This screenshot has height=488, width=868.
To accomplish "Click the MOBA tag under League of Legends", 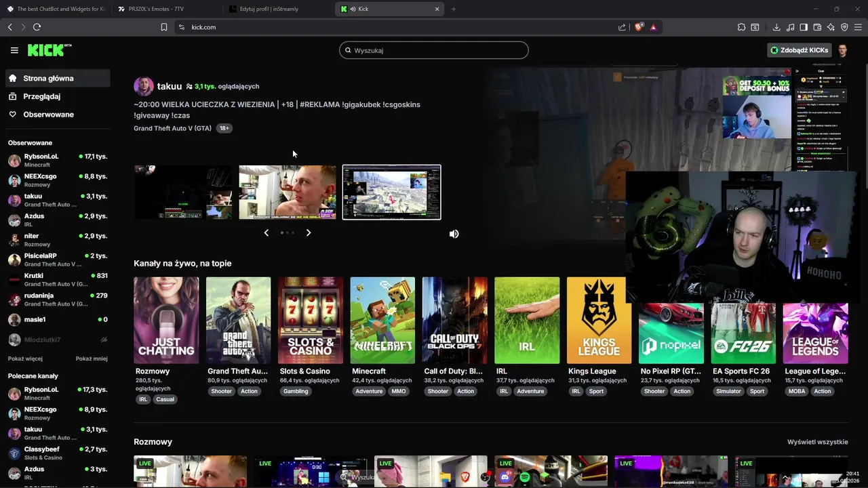I will (x=797, y=391).
